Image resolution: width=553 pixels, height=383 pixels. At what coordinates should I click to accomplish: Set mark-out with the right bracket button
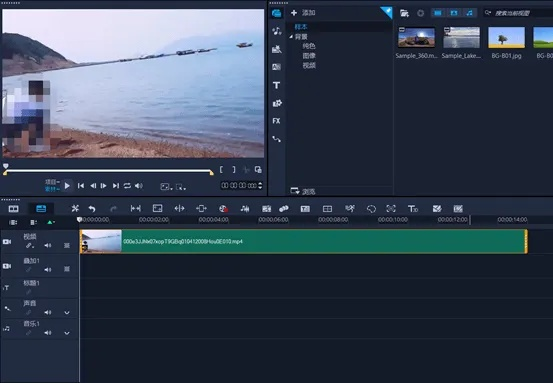click(233, 170)
